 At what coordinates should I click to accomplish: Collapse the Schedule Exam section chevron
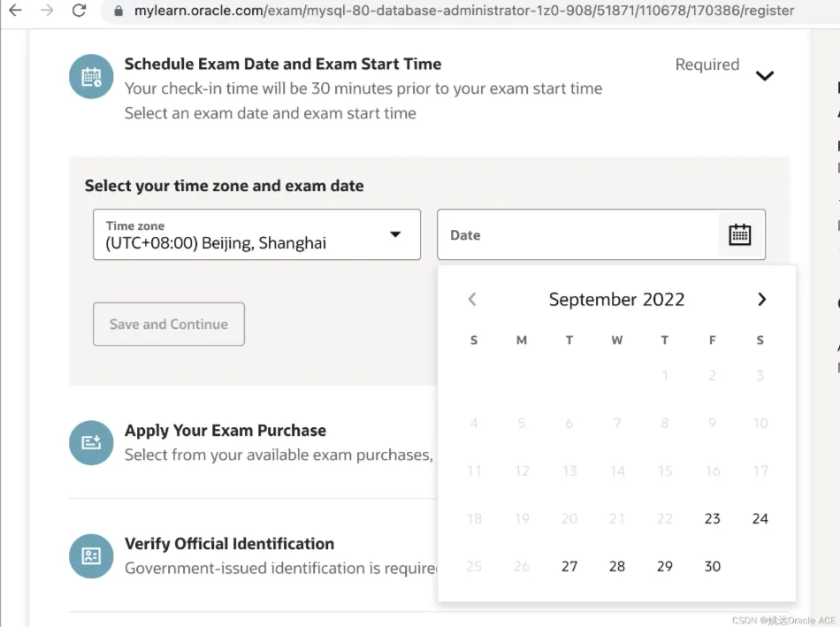click(765, 75)
